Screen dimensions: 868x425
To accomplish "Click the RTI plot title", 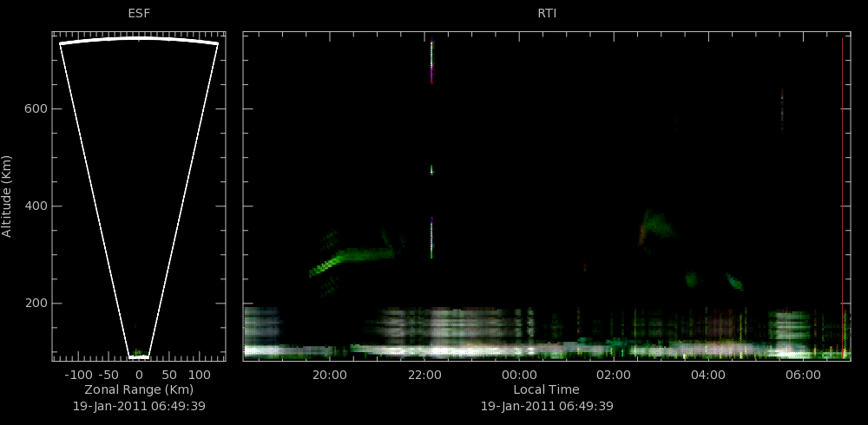I will pos(547,14).
